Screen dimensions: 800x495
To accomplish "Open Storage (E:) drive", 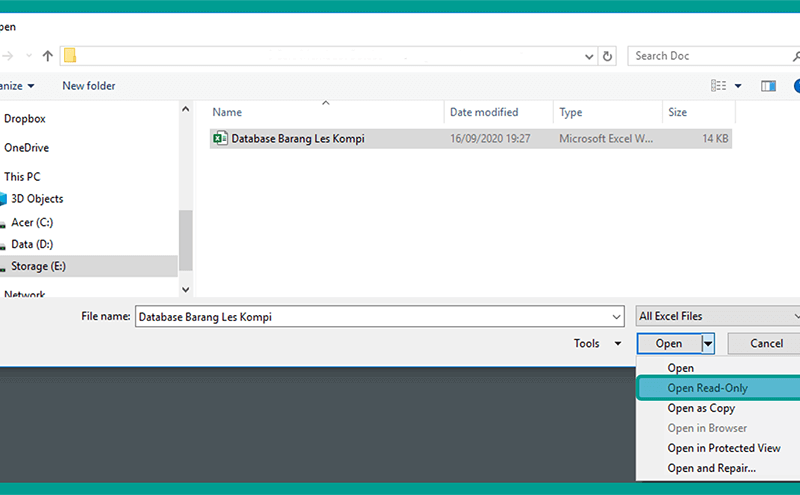I will pyautogui.click(x=38, y=266).
